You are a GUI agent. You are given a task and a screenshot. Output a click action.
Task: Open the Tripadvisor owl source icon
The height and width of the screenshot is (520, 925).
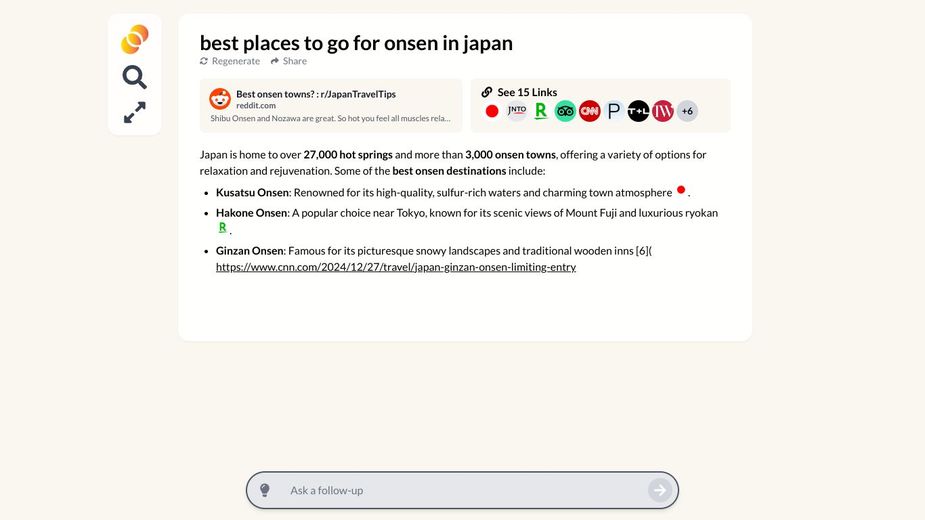[x=565, y=111]
